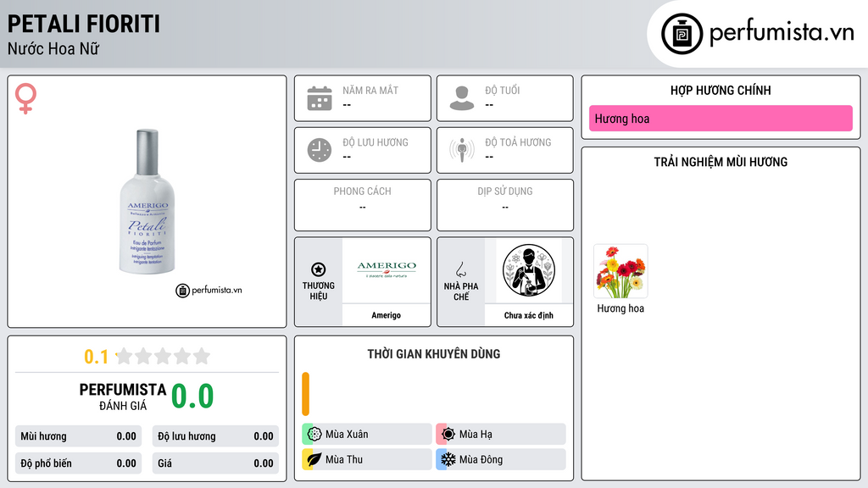
Task: Click the Phong cách box
Action: tap(363, 205)
